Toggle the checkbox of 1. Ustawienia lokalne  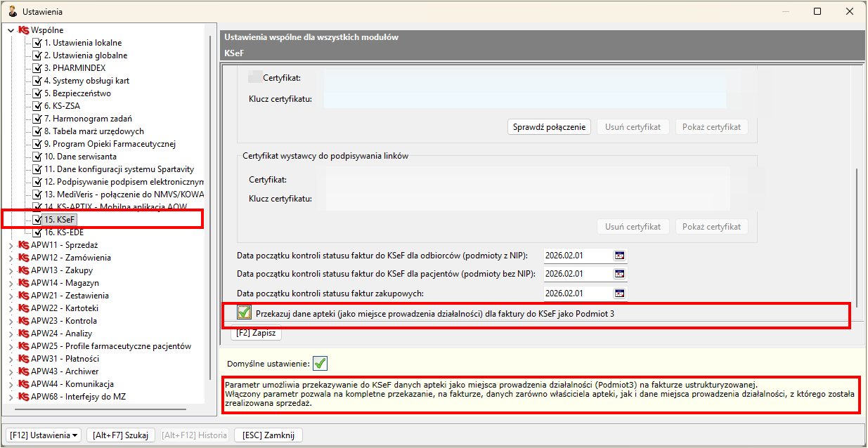37,43
